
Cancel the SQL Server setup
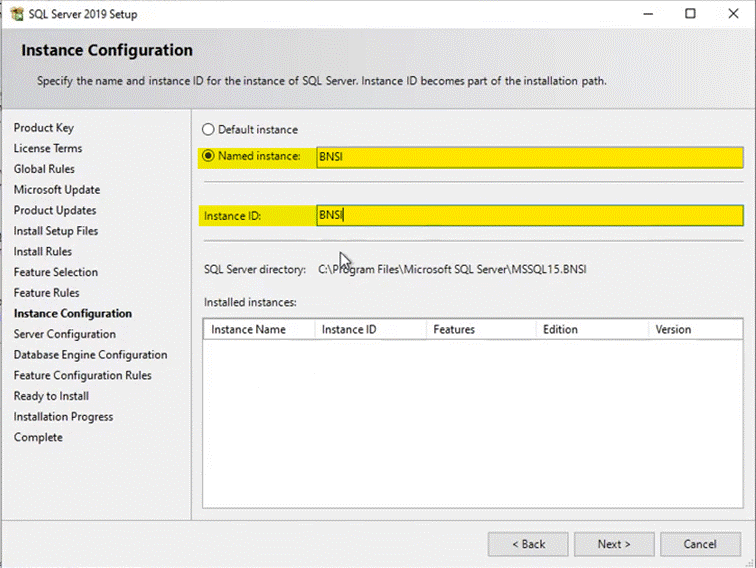pyautogui.click(x=700, y=544)
